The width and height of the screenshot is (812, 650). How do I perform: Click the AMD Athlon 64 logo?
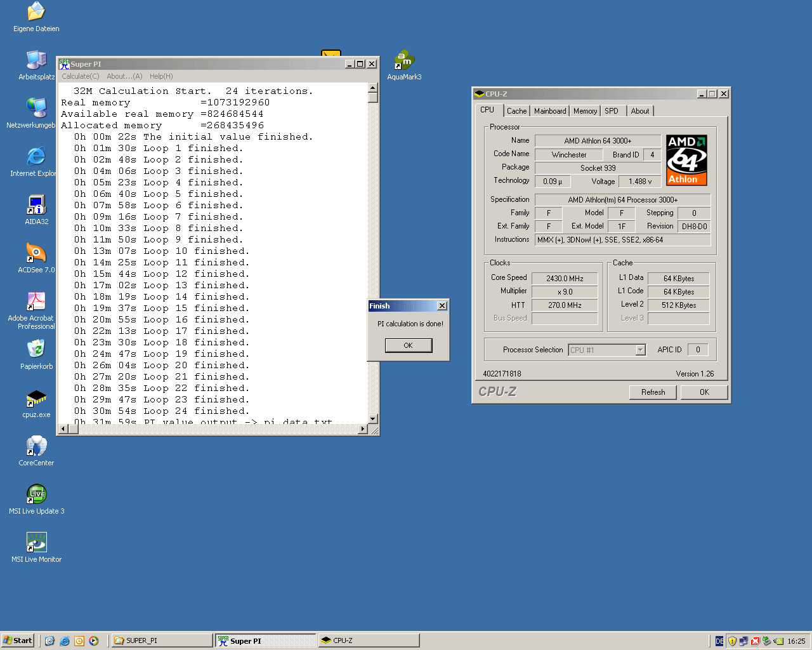click(x=686, y=160)
